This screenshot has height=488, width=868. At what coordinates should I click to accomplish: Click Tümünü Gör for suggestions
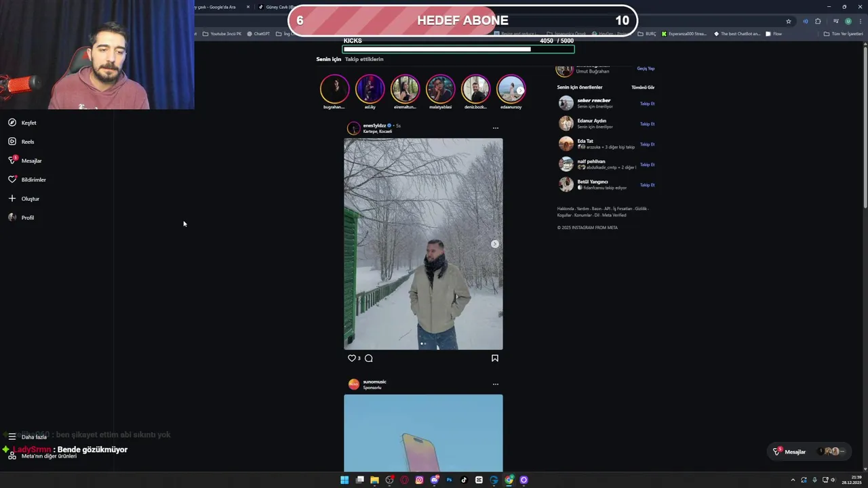click(643, 87)
